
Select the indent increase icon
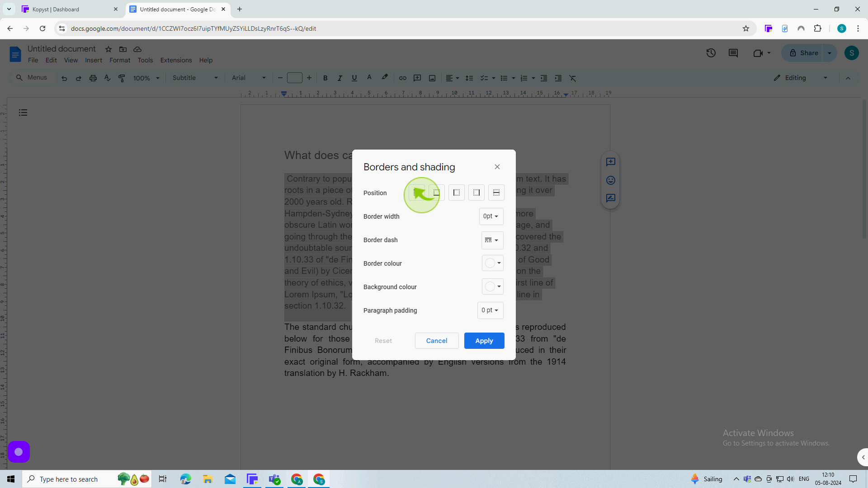558,78
